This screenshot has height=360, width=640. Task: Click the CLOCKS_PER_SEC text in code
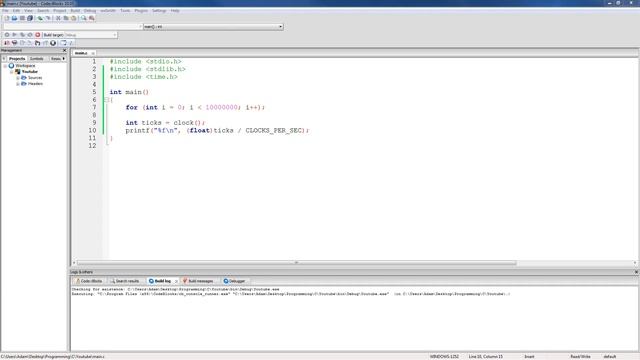coord(274,131)
